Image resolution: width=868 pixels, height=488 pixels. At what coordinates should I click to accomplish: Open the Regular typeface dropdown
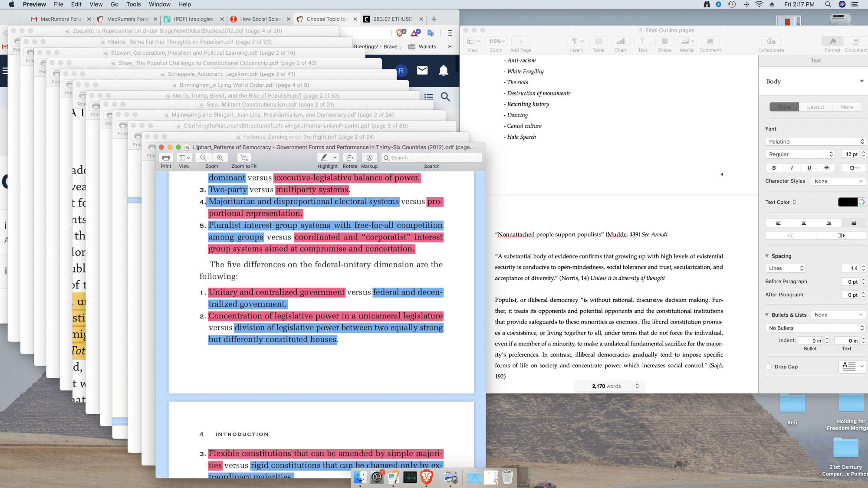(x=800, y=154)
